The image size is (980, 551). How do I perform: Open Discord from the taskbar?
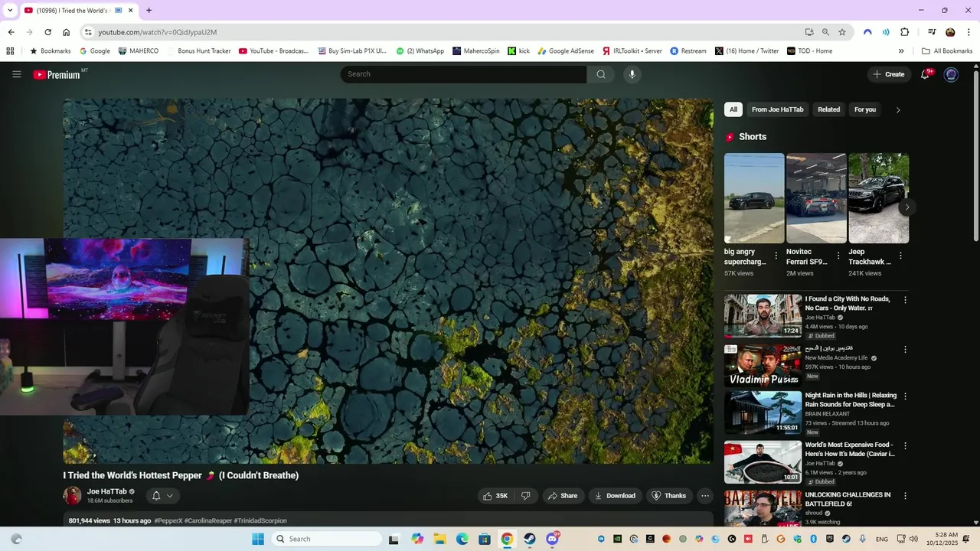552,539
